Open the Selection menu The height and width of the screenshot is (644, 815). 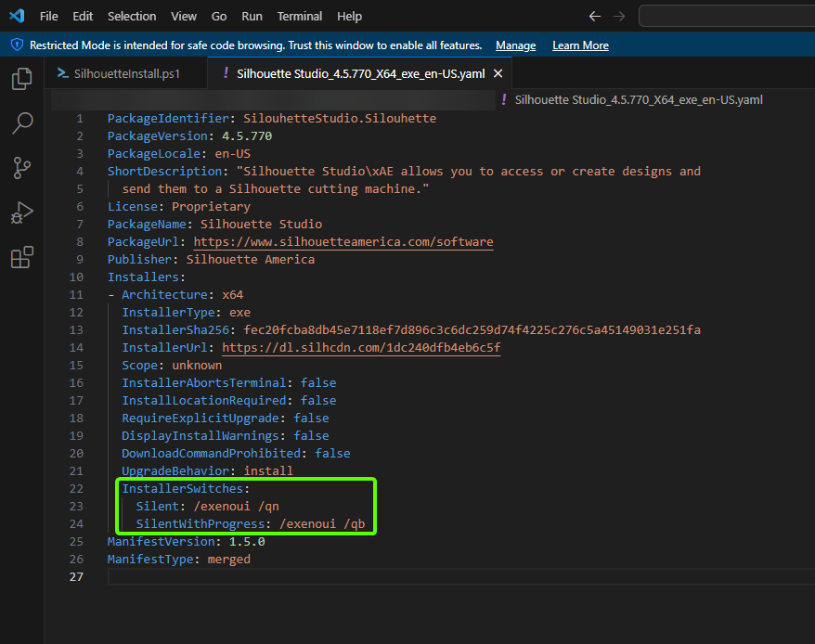(x=132, y=16)
